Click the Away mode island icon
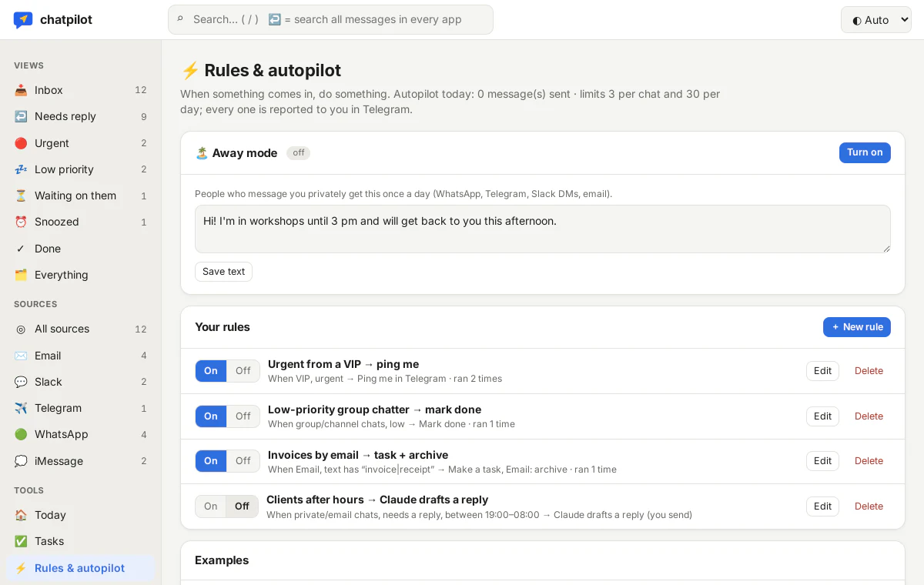Screen dimensions: 924x585 point(202,153)
